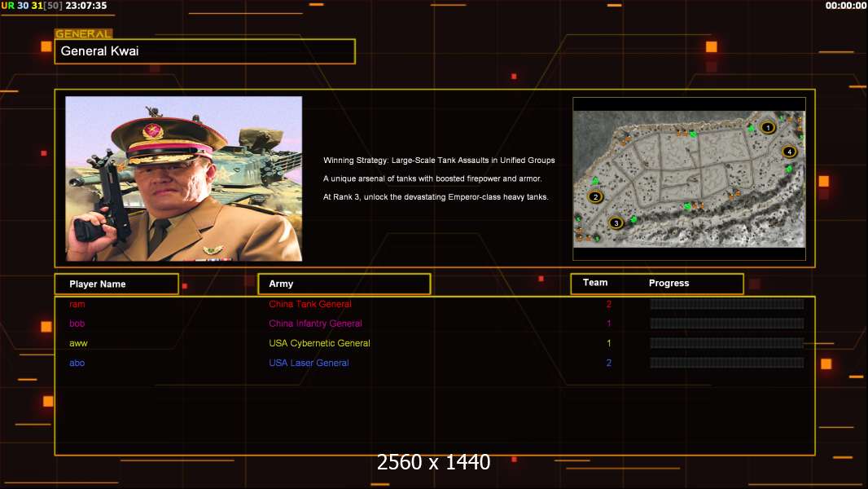The width and height of the screenshot is (868, 489).
Task: Click the Team column header
Action: click(595, 283)
